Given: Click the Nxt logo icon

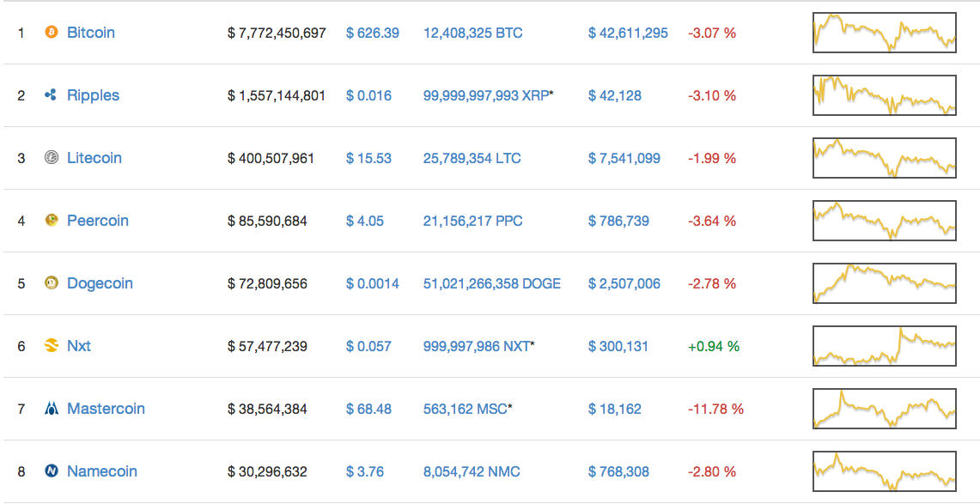Looking at the screenshot, I should tap(52, 346).
